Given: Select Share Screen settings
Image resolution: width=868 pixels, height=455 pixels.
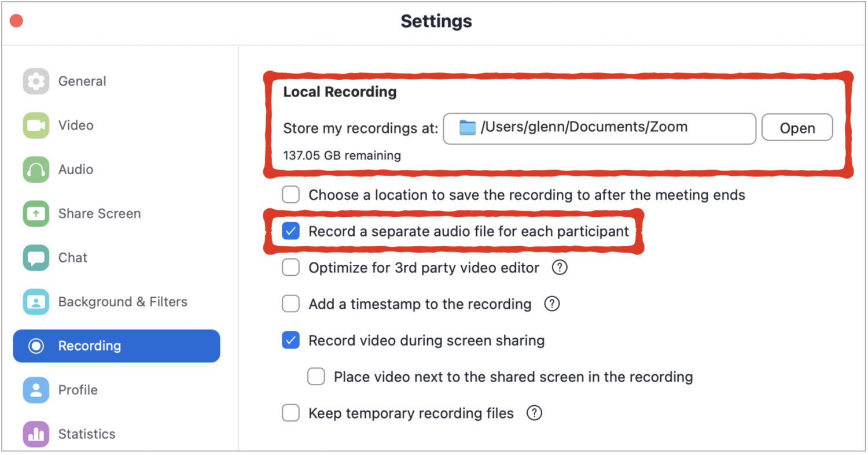Looking at the screenshot, I should (x=116, y=213).
